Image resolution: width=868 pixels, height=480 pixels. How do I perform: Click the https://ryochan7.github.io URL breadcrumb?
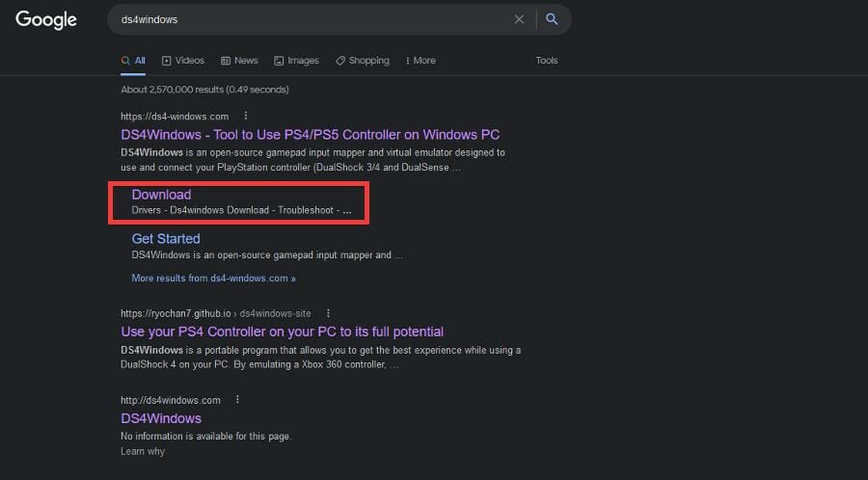216,313
